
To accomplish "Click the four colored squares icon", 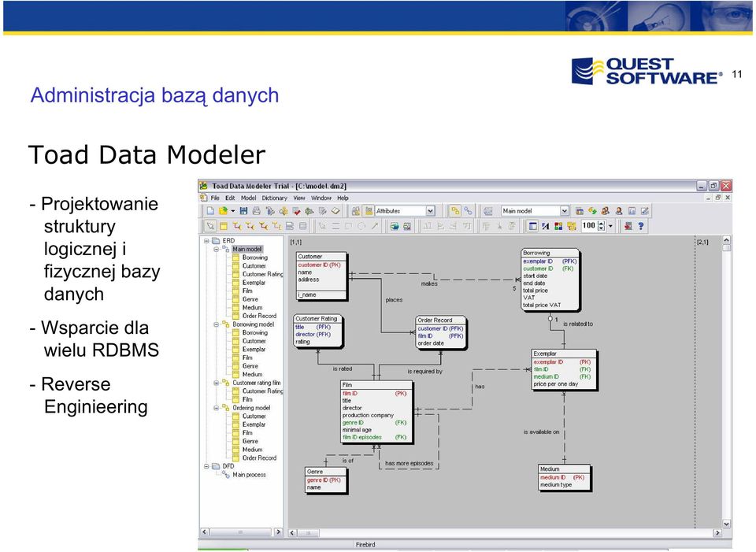I will tap(558, 226).
